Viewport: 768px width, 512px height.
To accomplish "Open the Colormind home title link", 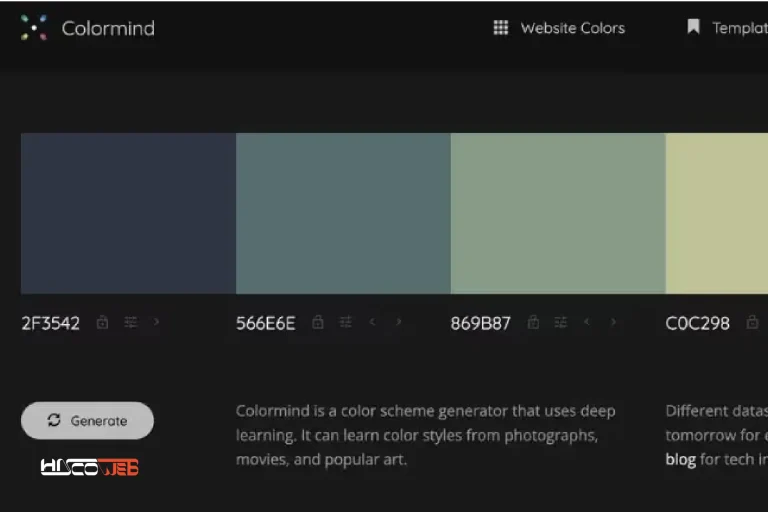I will click(108, 28).
